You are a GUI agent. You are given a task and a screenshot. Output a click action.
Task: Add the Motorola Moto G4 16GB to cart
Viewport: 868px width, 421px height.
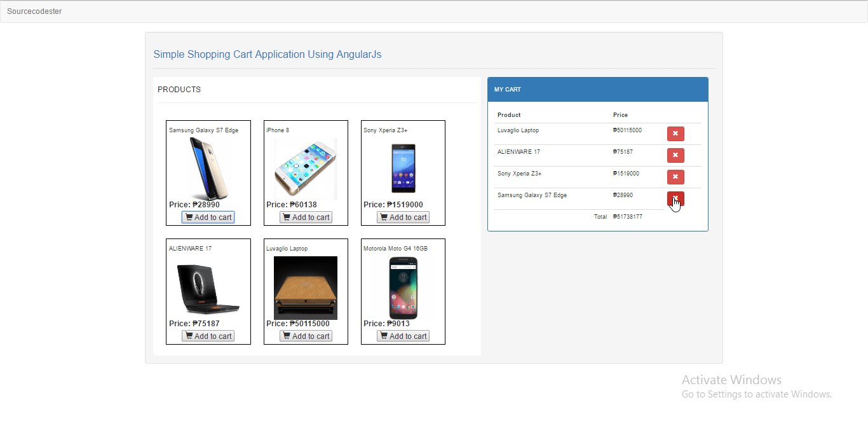click(403, 335)
